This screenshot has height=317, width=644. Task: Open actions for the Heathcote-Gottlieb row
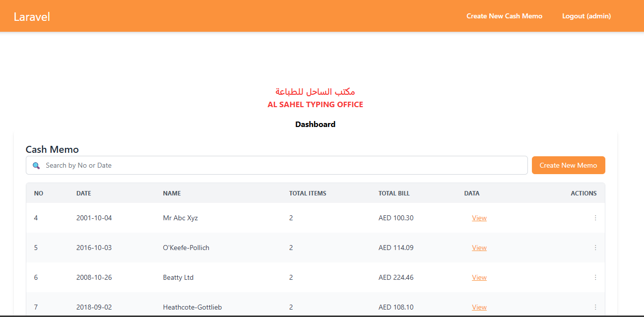coord(595,307)
